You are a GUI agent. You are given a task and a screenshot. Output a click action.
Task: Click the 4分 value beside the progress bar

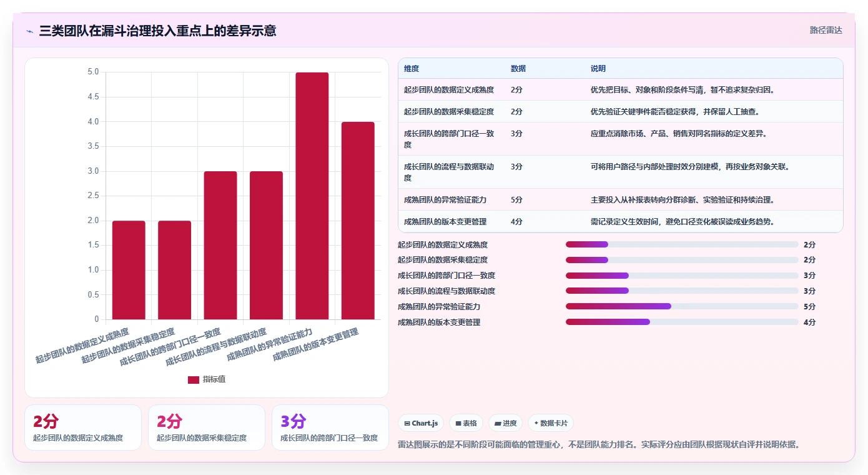(x=809, y=322)
